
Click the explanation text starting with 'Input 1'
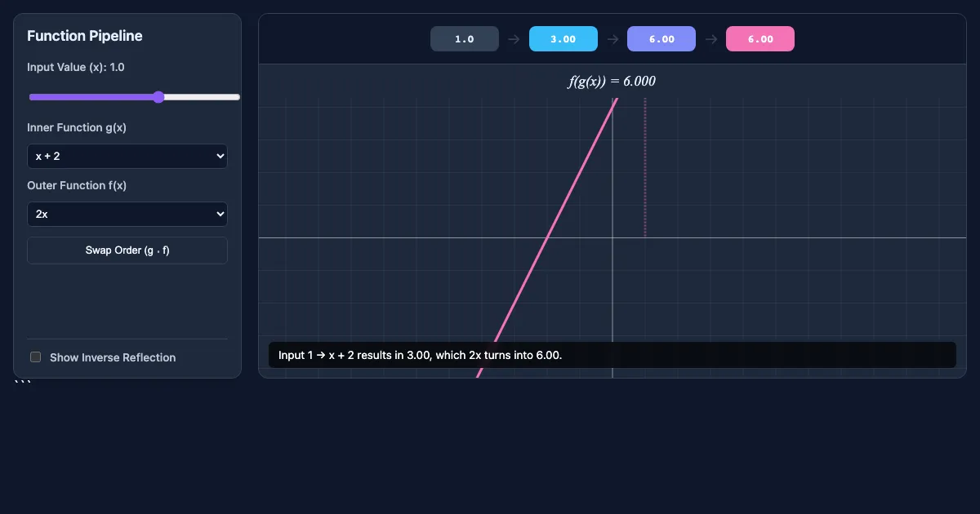tap(420, 355)
